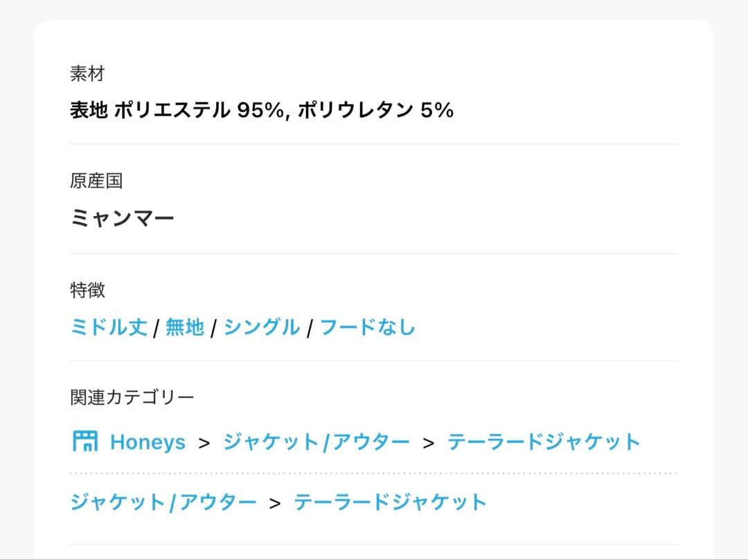Open テーラードジャケット link in the Honeys breadcrumb

544,442
